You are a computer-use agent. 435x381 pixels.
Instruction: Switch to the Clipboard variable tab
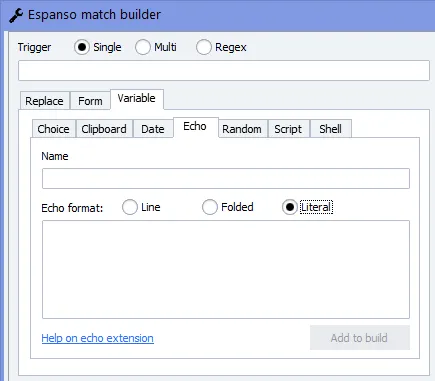point(104,129)
